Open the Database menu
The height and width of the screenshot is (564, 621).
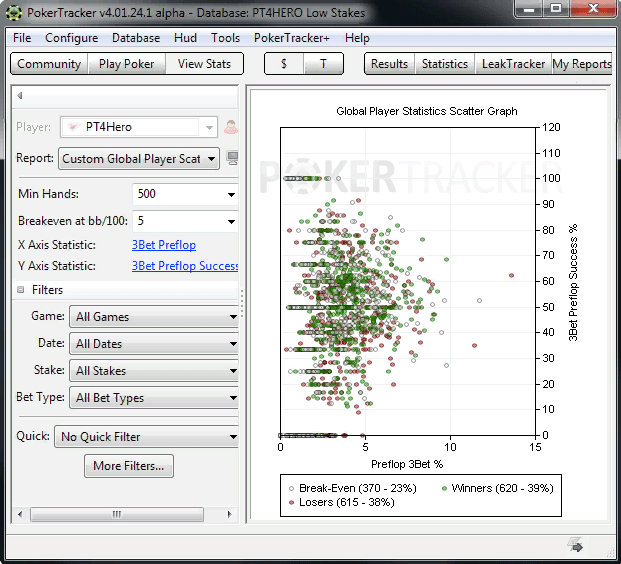pos(136,38)
